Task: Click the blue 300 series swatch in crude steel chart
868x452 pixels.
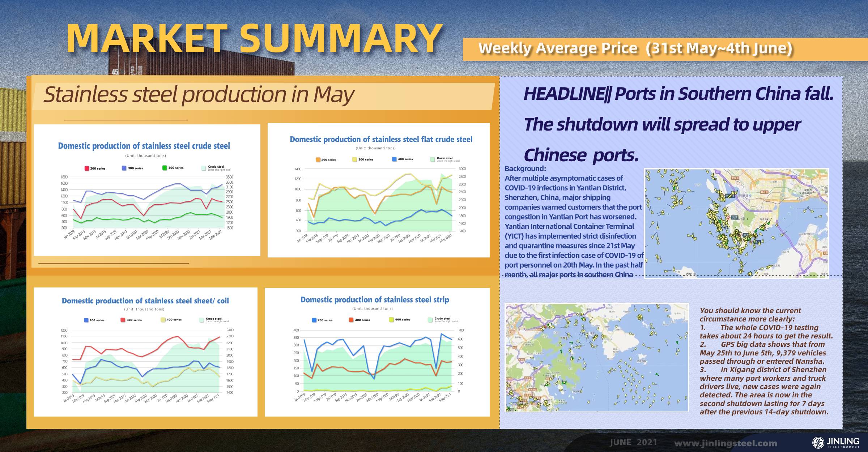Action: [124, 168]
